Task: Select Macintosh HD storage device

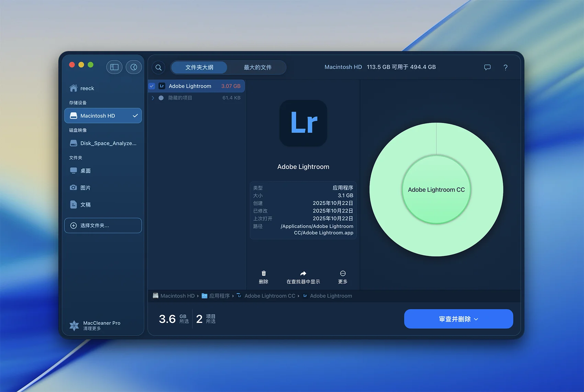Action: (x=103, y=116)
